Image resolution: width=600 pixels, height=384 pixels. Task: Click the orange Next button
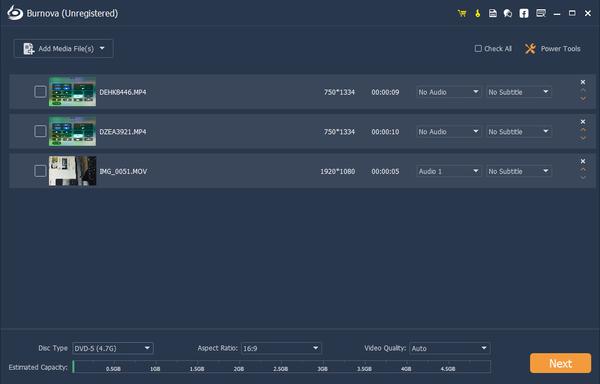point(560,363)
